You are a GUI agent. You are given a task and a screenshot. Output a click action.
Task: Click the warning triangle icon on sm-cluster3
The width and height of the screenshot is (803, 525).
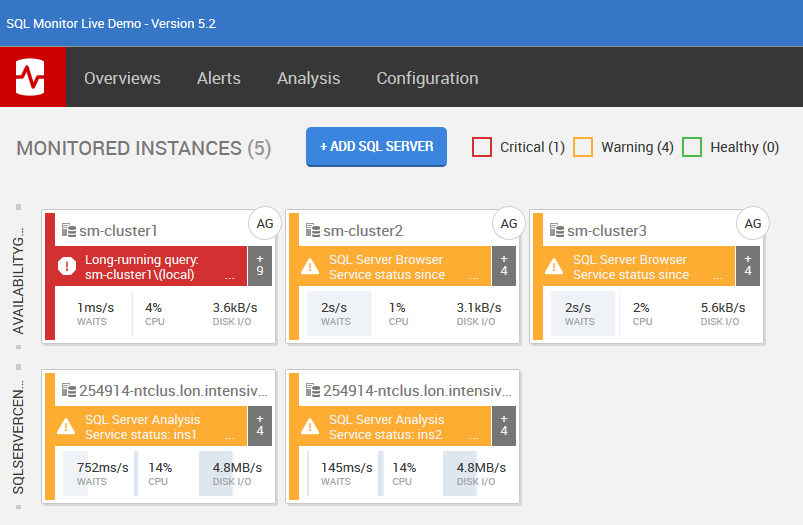tap(555, 267)
